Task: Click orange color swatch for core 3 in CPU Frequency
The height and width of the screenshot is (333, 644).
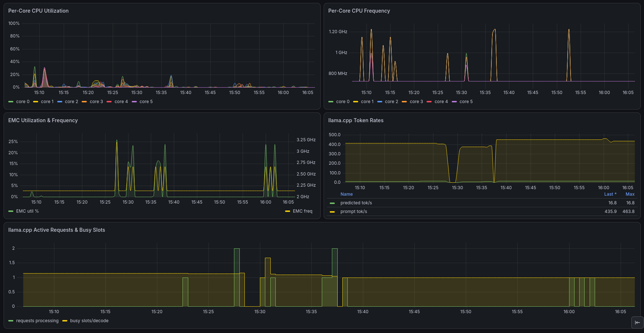Action: 405,102
